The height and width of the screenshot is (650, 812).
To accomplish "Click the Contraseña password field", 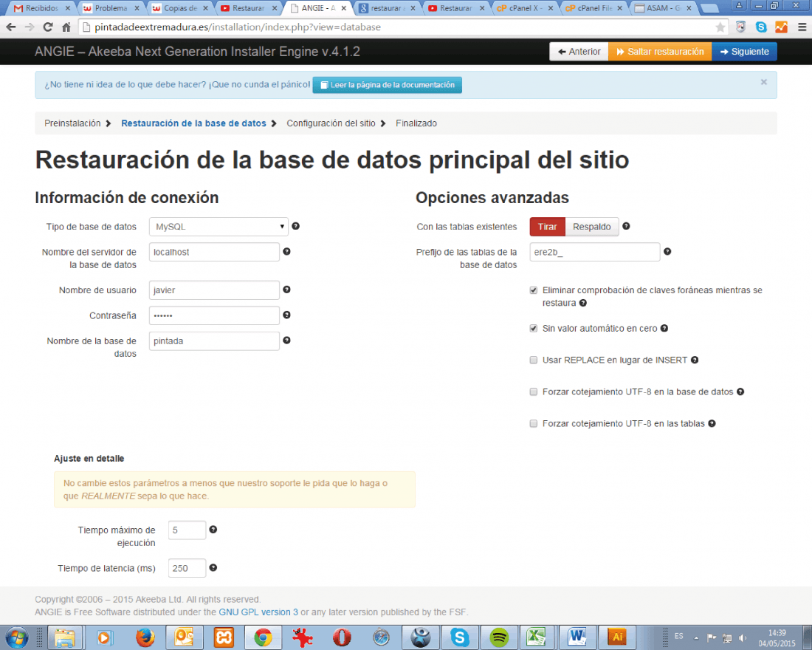I will click(x=214, y=315).
